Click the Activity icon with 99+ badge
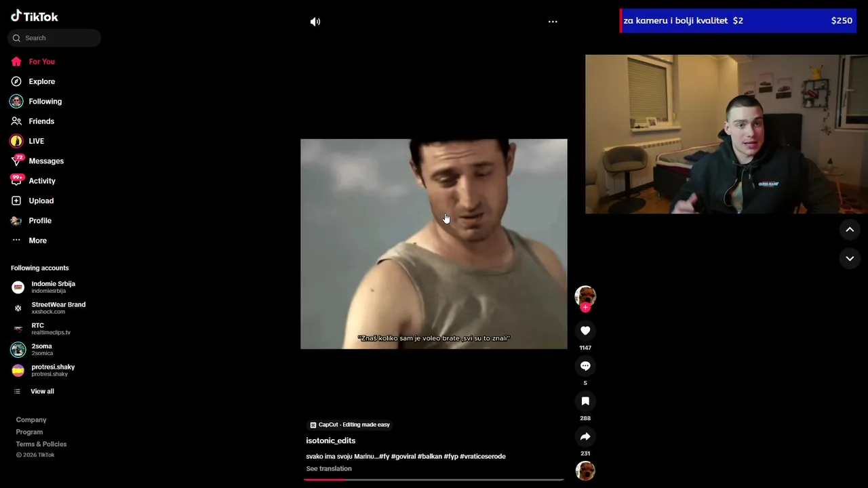 pos(17,180)
